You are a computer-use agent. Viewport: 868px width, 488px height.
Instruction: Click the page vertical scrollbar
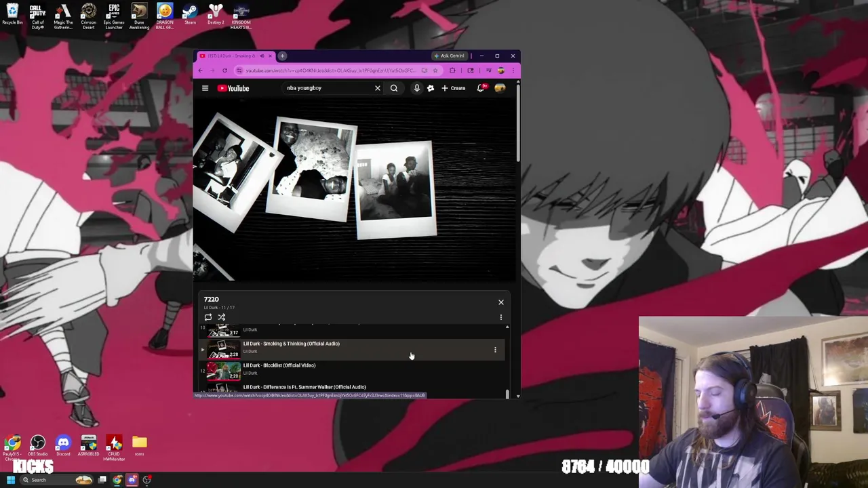pos(517,122)
